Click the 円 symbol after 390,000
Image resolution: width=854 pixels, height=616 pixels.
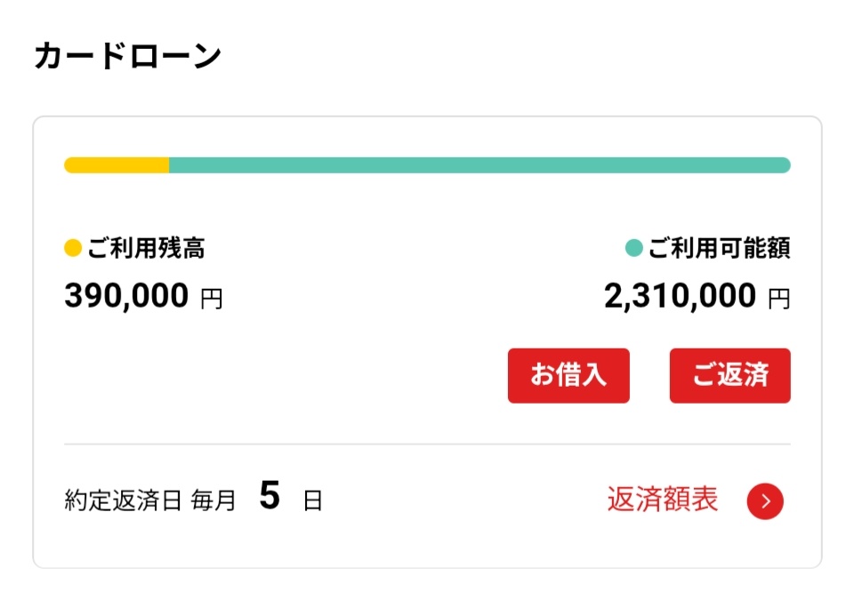pyautogui.click(x=212, y=299)
